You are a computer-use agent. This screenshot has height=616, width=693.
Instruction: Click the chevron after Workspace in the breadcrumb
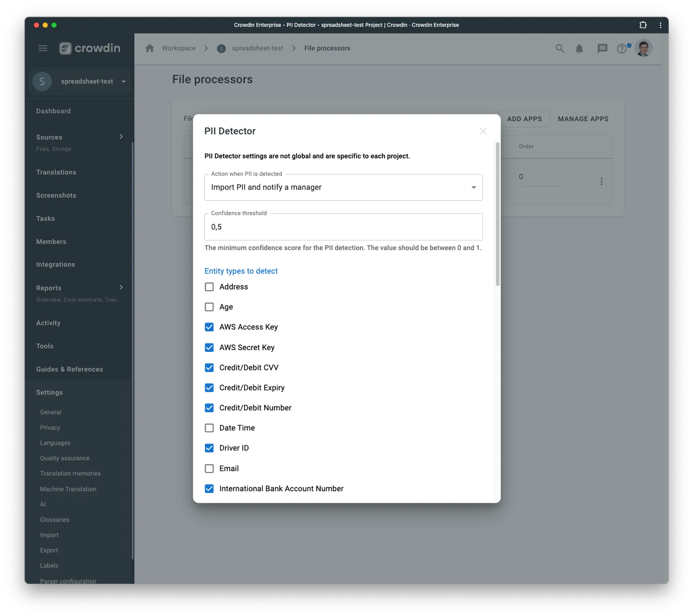click(206, 48)
